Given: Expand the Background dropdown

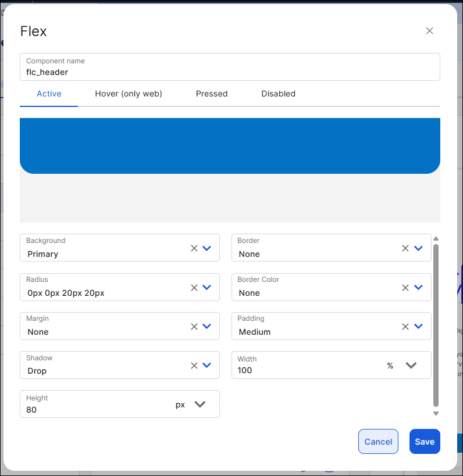Looking at the screenshot, I should pyautogui.click(x=206, y=248).
